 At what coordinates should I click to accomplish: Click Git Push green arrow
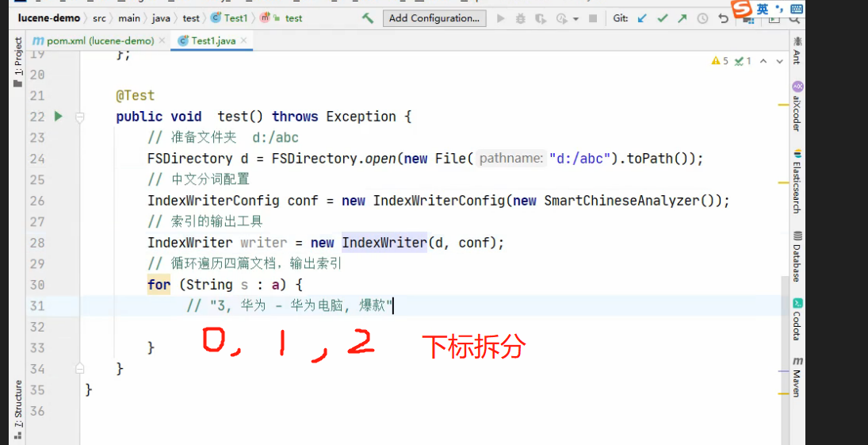[x=682, y=18]
